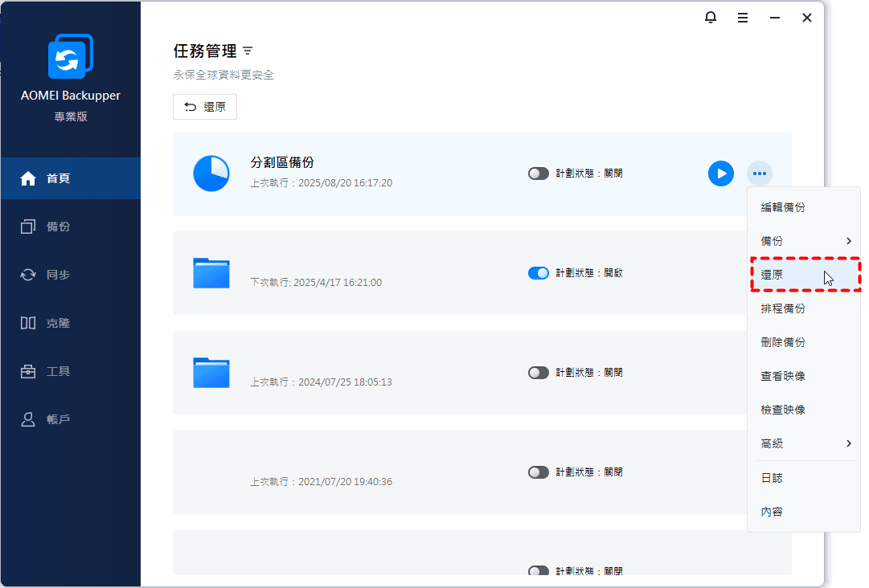Open 內容 from context menu
The image size is (869, 588).
[804, 512]
